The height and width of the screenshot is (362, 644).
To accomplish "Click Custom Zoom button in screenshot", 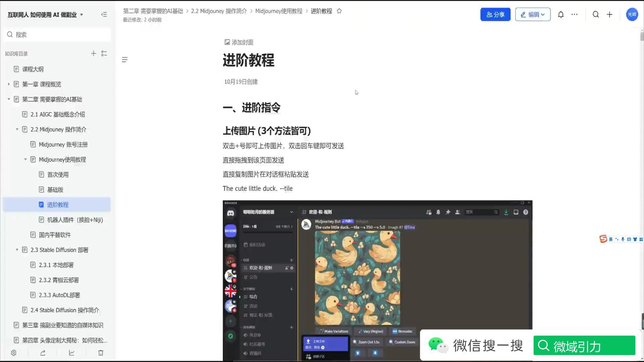I will (x=402, y=342).
